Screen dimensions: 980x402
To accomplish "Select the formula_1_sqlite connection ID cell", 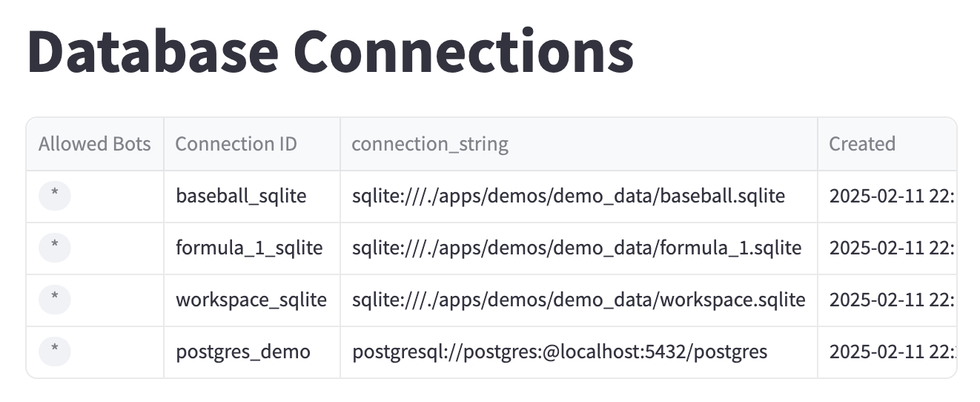I will [252, 248].
